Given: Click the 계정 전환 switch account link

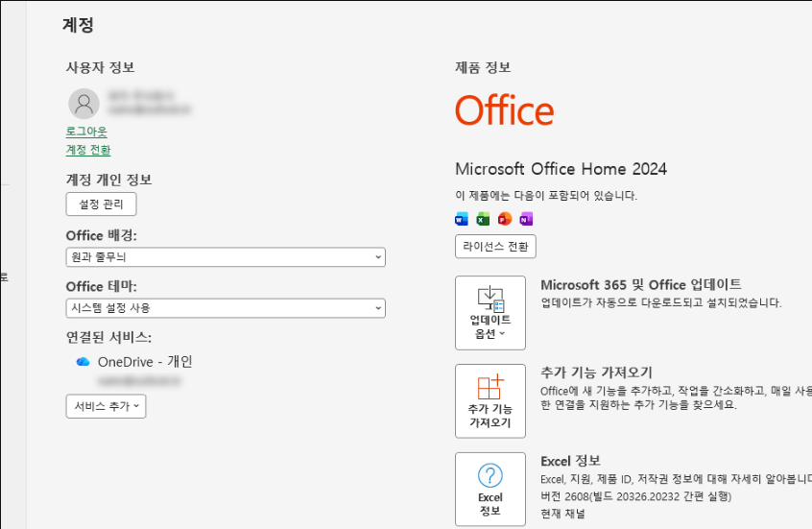Looking at the screenshot, I should 88,150.
